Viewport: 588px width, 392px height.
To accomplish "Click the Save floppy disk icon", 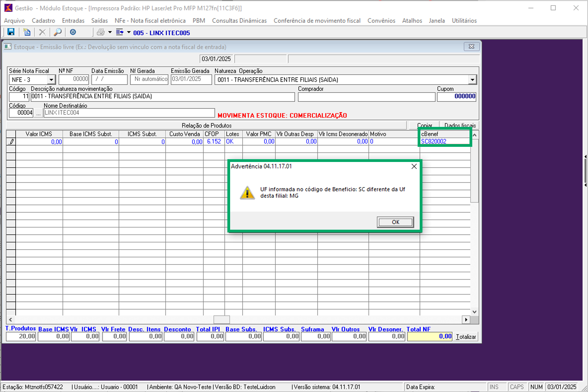I will [11, 32].
